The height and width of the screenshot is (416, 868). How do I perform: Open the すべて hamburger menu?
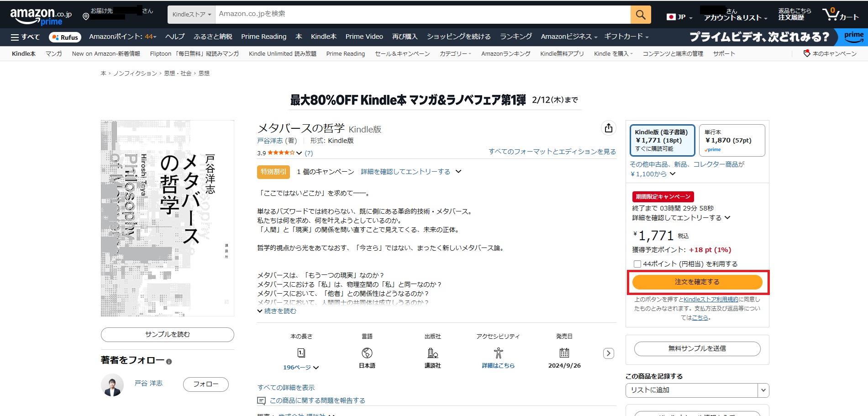tap(25, 37)
